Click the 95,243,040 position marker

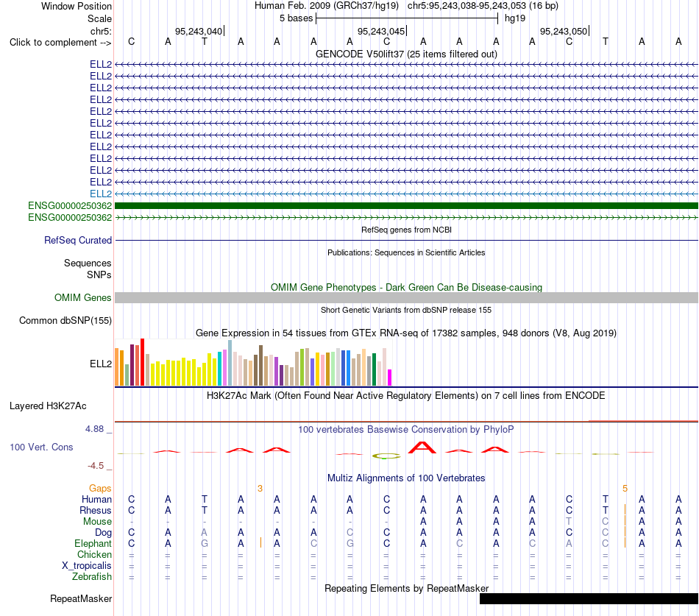coord(199,31)
